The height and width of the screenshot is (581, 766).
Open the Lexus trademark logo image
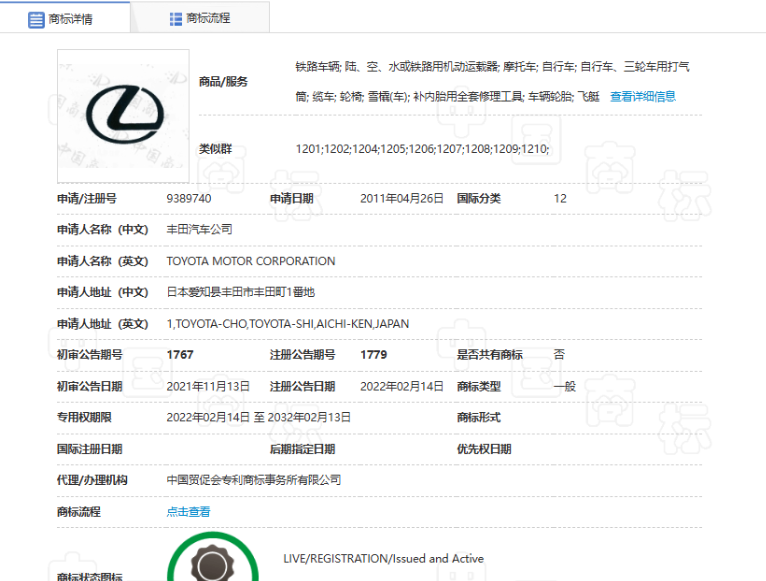pos(123,116)
